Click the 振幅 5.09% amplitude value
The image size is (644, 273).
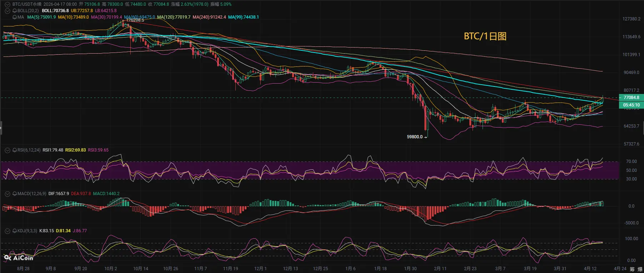[221, 4]
